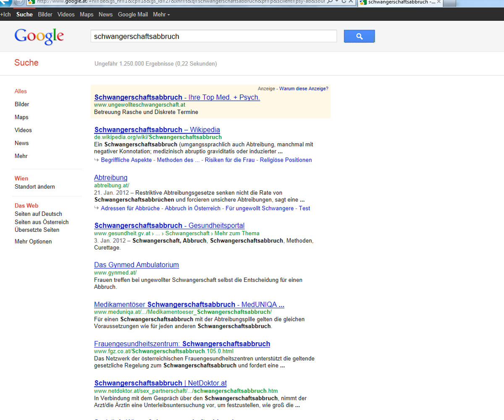Click the Wien location label
504x420 pixels.
click(x=21, y=178)
